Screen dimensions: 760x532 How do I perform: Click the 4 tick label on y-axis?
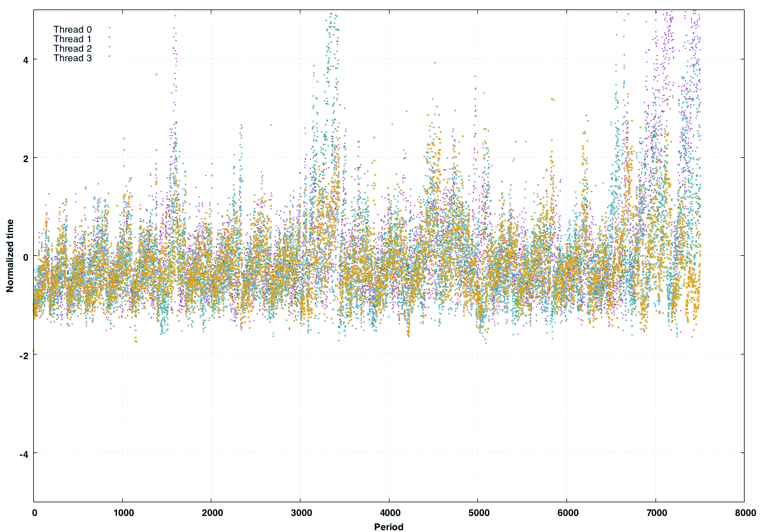(x=26, y=59)
